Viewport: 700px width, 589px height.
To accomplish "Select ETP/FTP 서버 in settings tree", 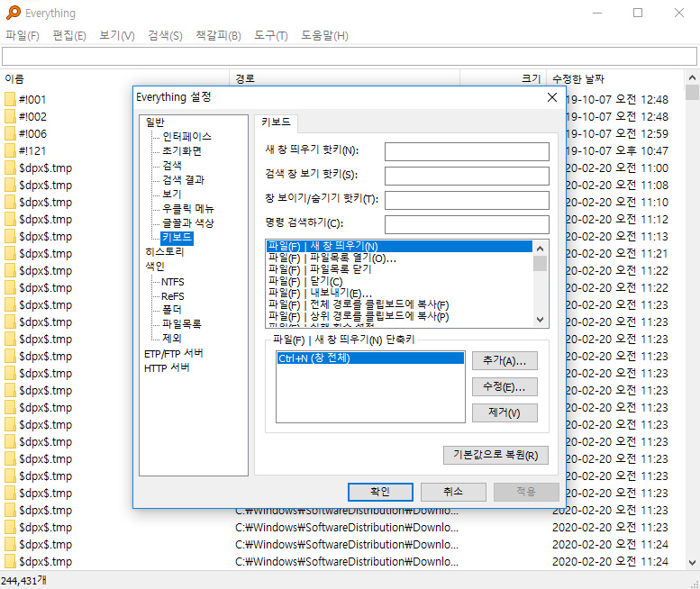I will coord(174,353).
